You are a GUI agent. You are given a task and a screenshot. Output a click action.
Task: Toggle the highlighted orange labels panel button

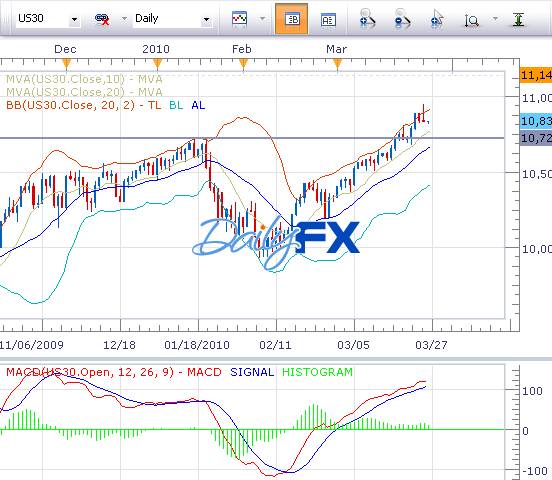pos(291,19)
